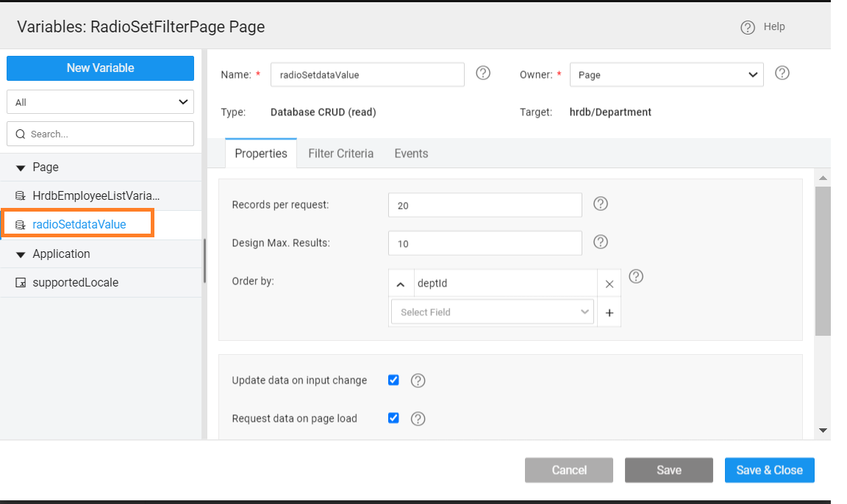Add order by field with plus icon
The height and width of the screenshot is (504, 847).
pos(610,312)
